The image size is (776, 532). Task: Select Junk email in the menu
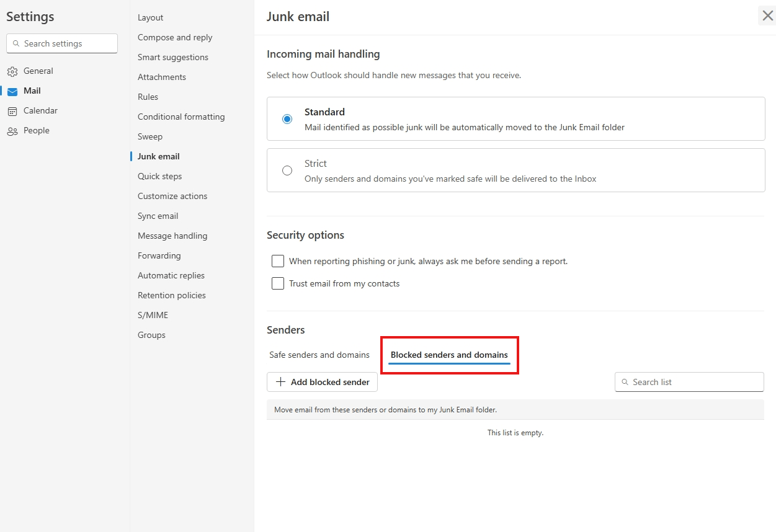pyautogui.click(x=159, y=156)
